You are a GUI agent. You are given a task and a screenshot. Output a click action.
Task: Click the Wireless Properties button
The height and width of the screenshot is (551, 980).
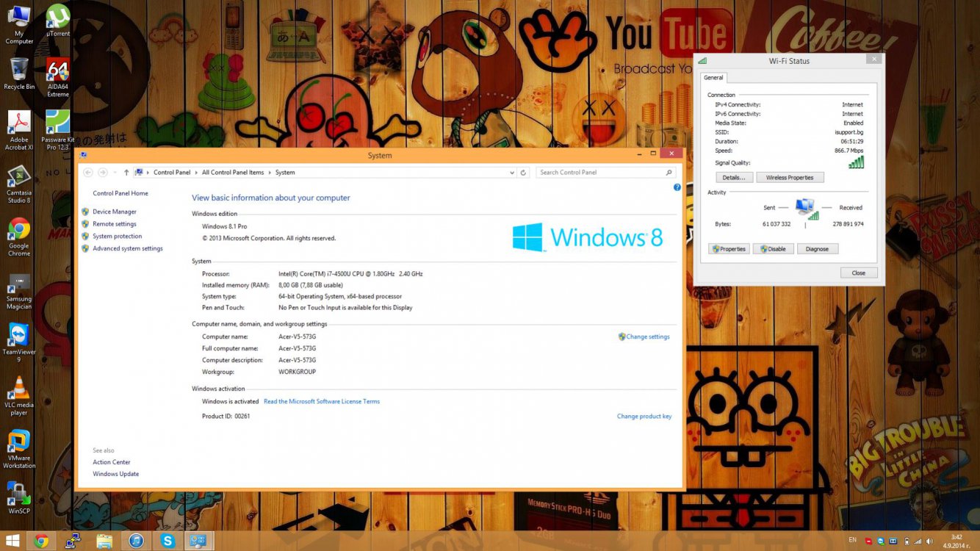pos(790,178)
